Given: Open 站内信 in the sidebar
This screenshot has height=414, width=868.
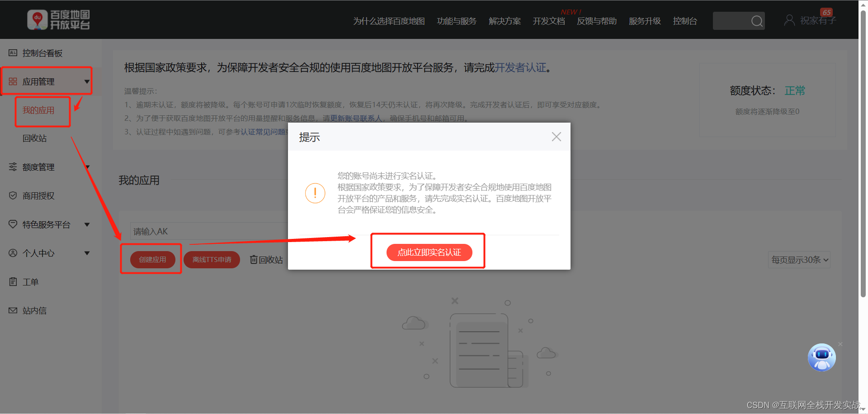Looking at the screenshot, I should [35, 310].
